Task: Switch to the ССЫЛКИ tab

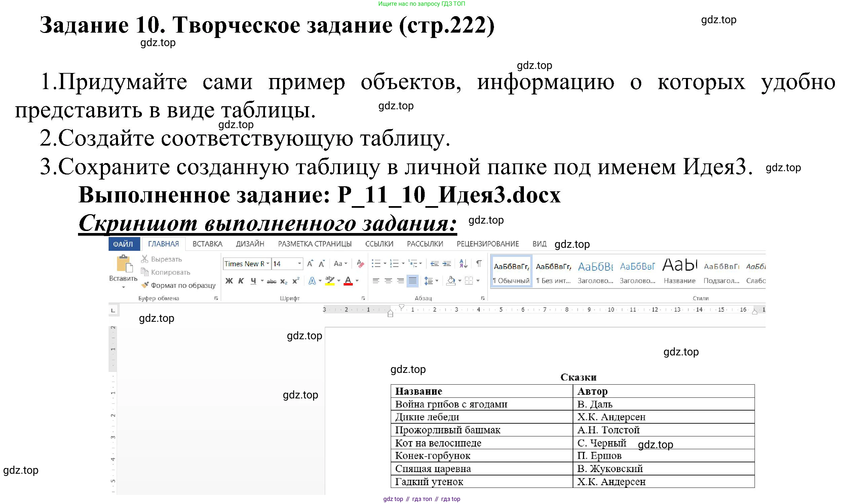Action: click(x=379, y=244)
